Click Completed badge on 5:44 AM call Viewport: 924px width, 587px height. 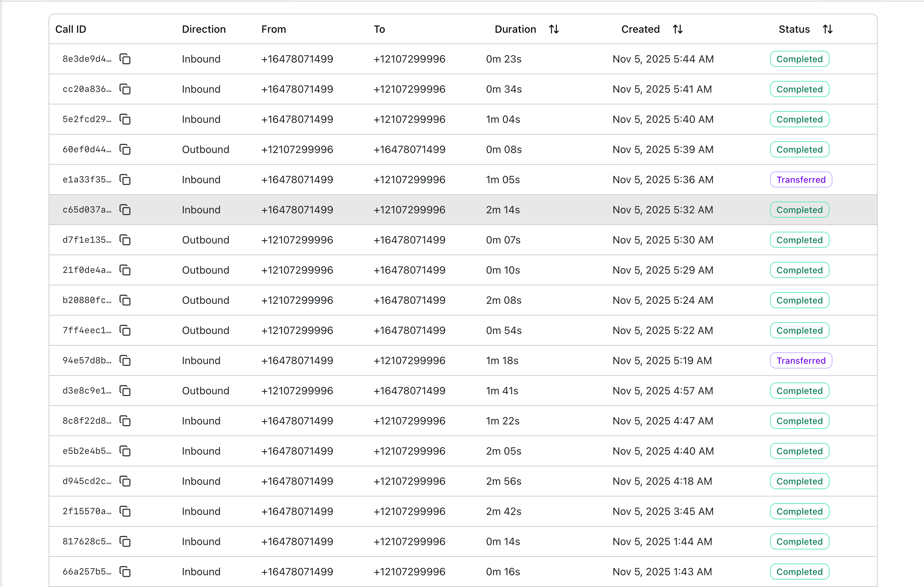(799, 59)
